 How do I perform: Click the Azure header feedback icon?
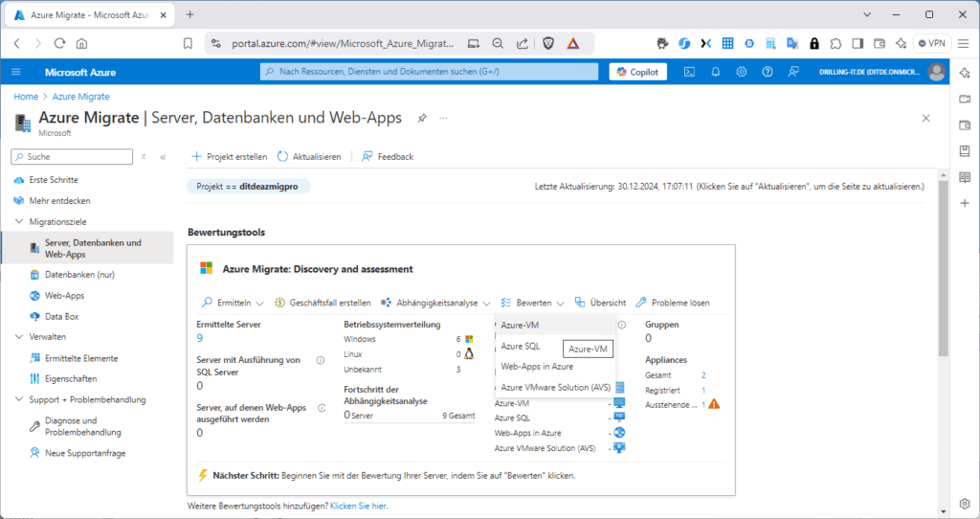(793, 72)
